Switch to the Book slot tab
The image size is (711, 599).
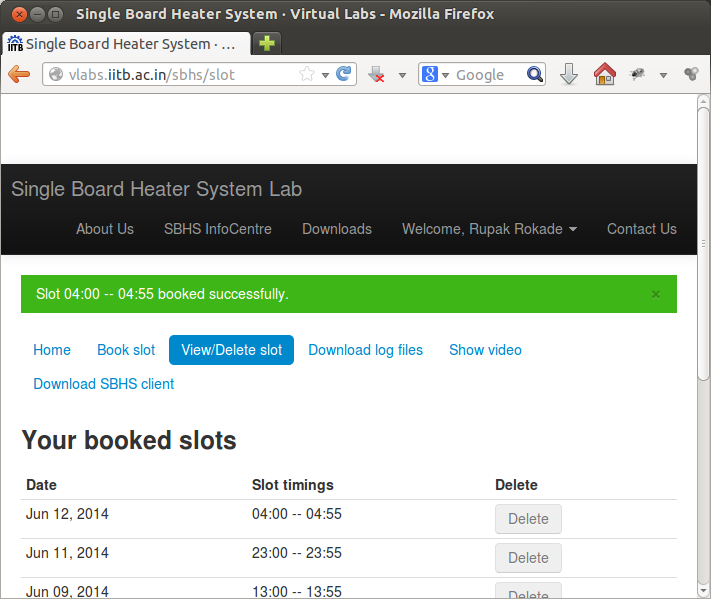point(126,350)
